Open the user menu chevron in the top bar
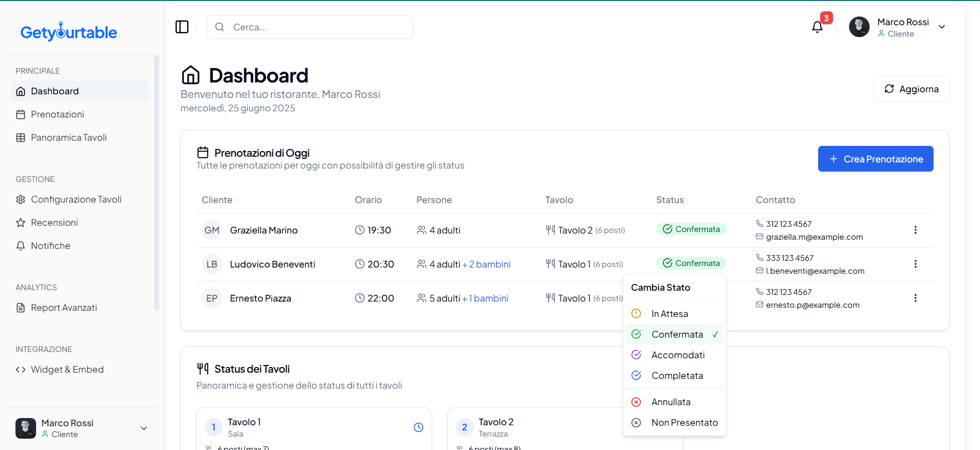Image resolution: width=980 pixels, height=450 pixels. tap(942, 27)
